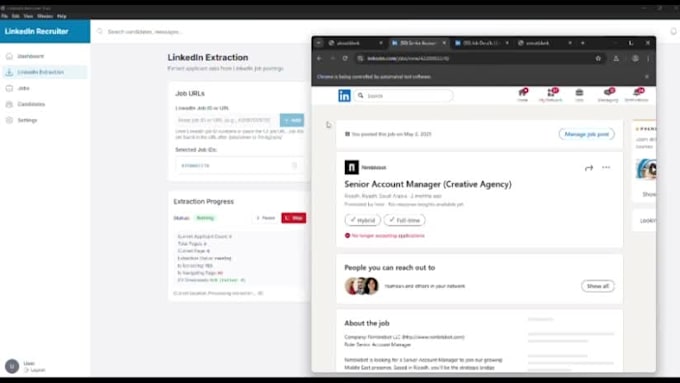Open Settings in the LinkedIn Recruiter sidebar
This screenshot has width=680, height=383.
pos(27,120)
